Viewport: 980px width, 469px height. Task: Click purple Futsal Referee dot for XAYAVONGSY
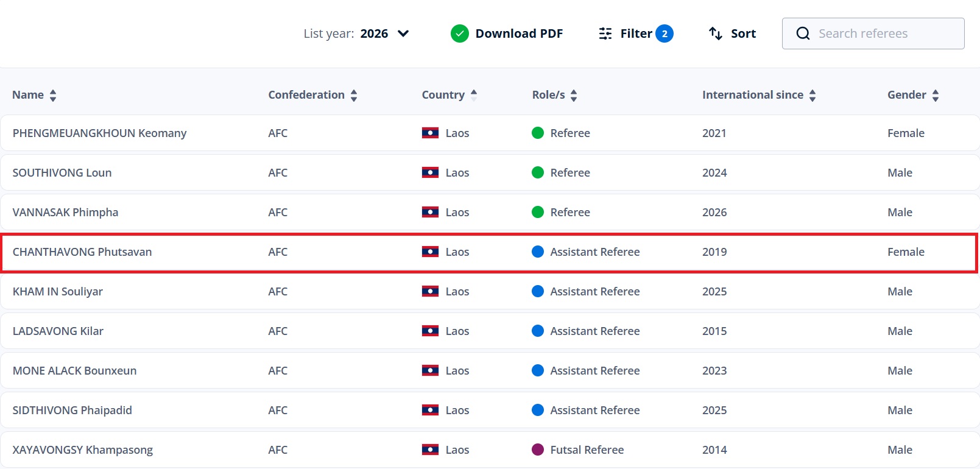pos(538,450)
